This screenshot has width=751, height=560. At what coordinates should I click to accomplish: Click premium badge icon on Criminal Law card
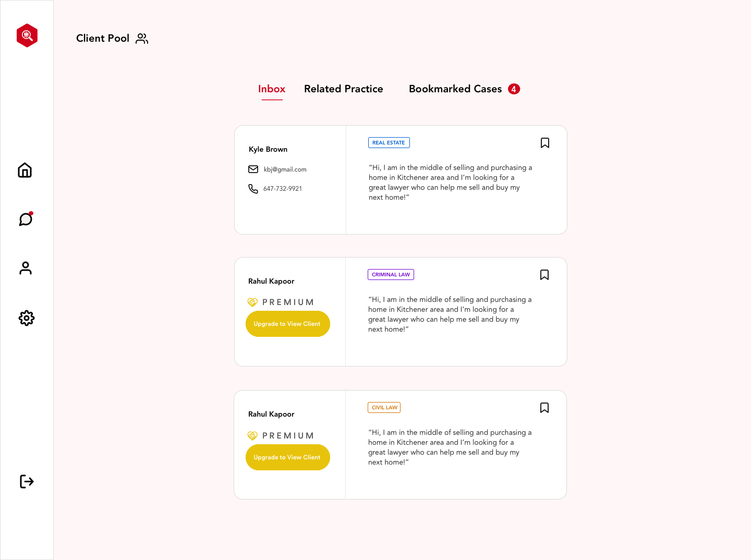tap(252, 302)
